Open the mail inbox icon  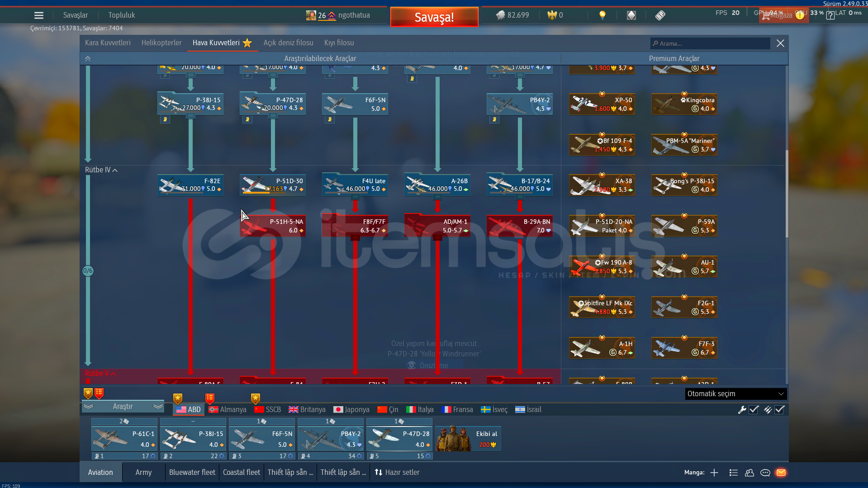781,473
